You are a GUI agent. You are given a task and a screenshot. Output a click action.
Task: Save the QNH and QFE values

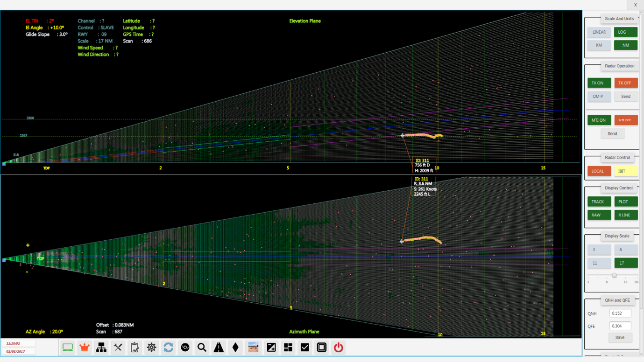pyautogui.click(x=620, y=337)
